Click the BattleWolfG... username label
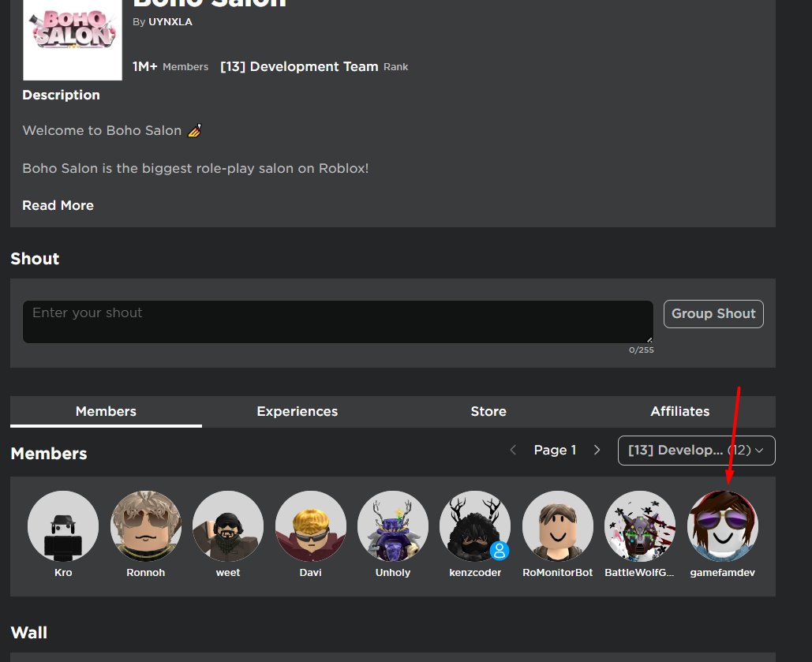The image size is (812, 662). (x=639, y=572)
